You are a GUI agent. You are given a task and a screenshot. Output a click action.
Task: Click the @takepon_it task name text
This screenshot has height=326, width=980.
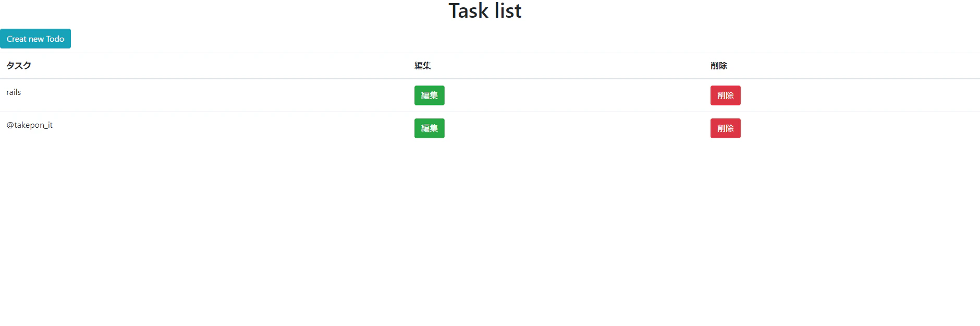tap(29, 125)
